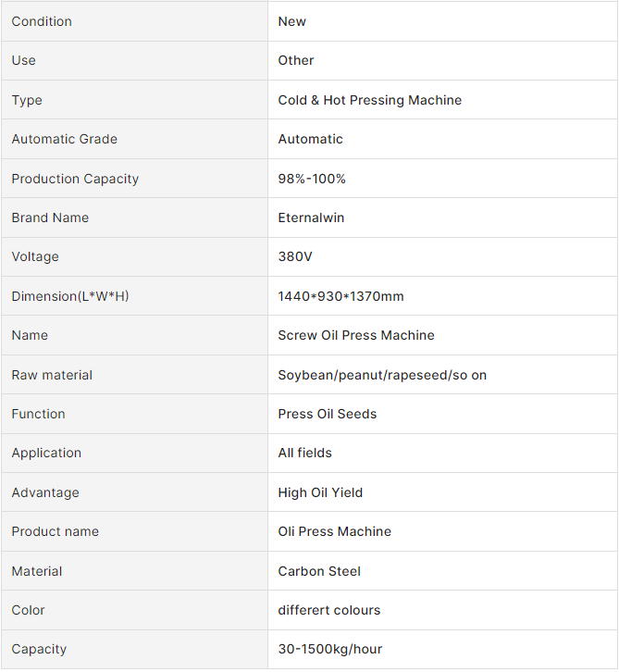Select the "98%-100%" production capacity value
The width and height of the screenshot is (619, 672).
(x=312, y=179)
